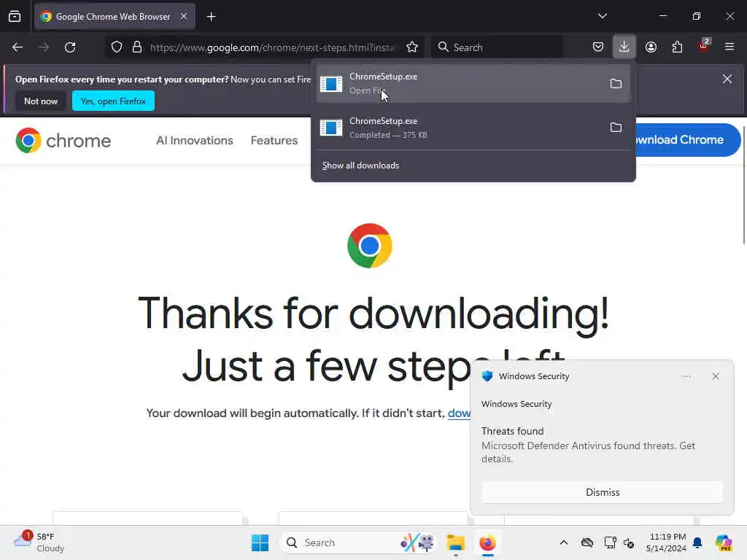Open Windows Security notification options dots
Image resolution: width=747 pixels, height=560 pixels.
pyautogui.click(x=686, y=376)
